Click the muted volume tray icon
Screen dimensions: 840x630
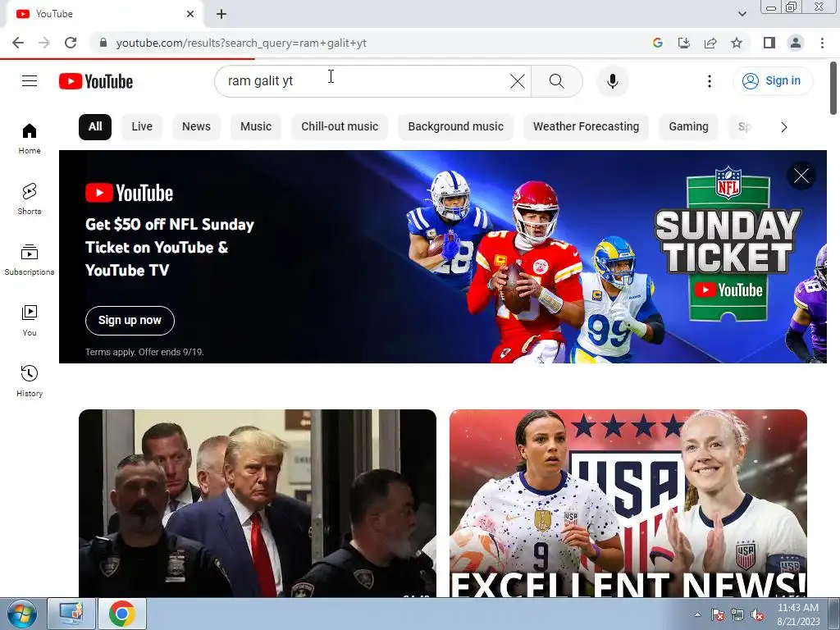(x=757, y=615)
